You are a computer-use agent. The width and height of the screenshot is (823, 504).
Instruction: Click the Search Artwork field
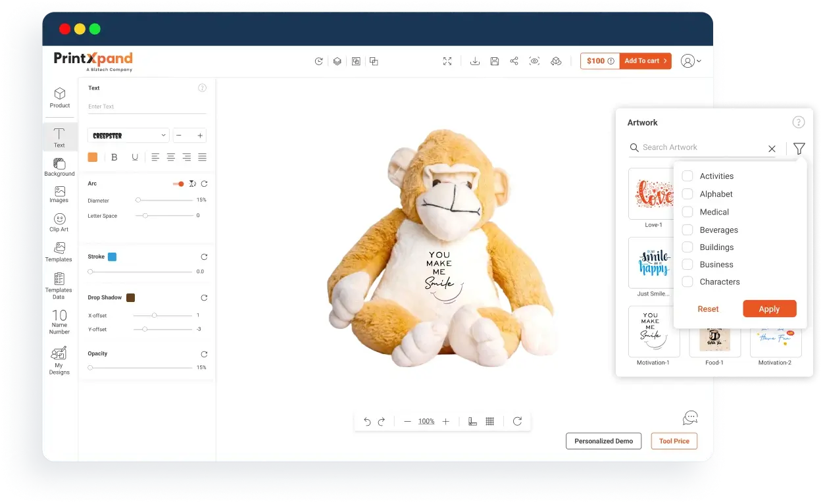click(x=701, y=147)
